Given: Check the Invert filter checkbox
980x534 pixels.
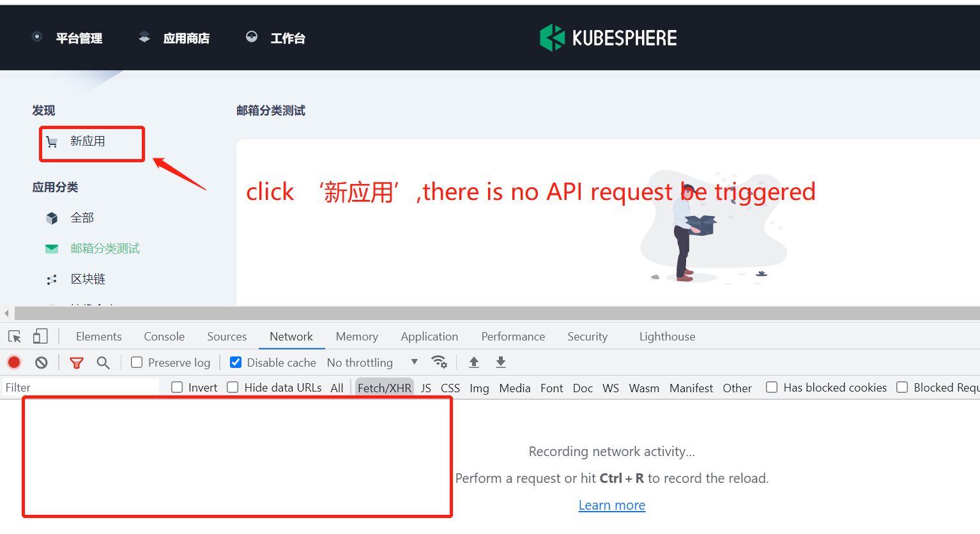Looking at the screenshot, I should (x=176, y=388).
